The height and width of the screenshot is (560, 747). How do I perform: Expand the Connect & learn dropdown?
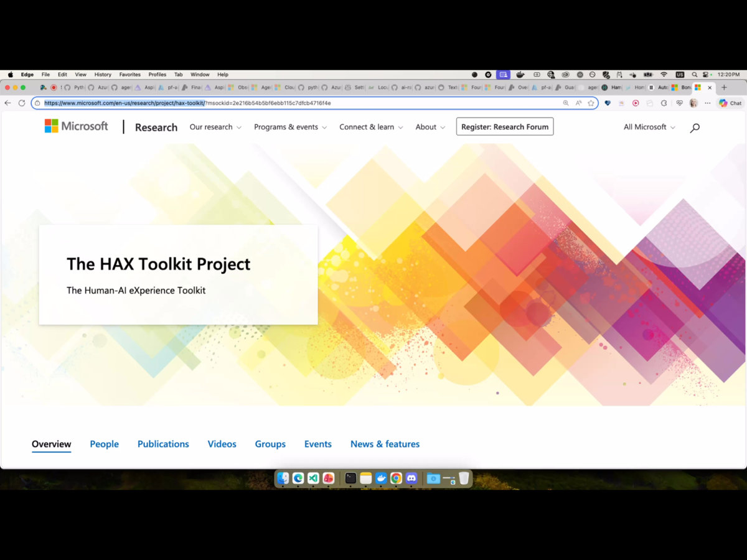[371, 127]
